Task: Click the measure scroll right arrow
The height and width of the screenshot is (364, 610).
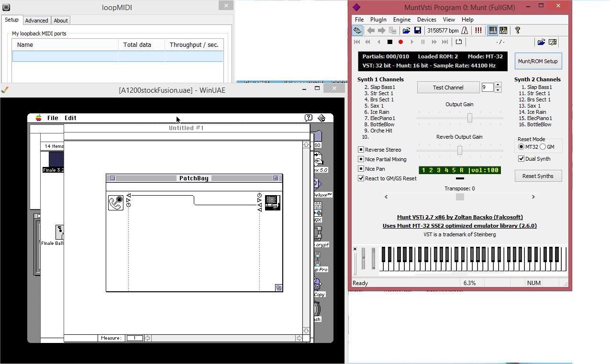Action: coord(299,338)
